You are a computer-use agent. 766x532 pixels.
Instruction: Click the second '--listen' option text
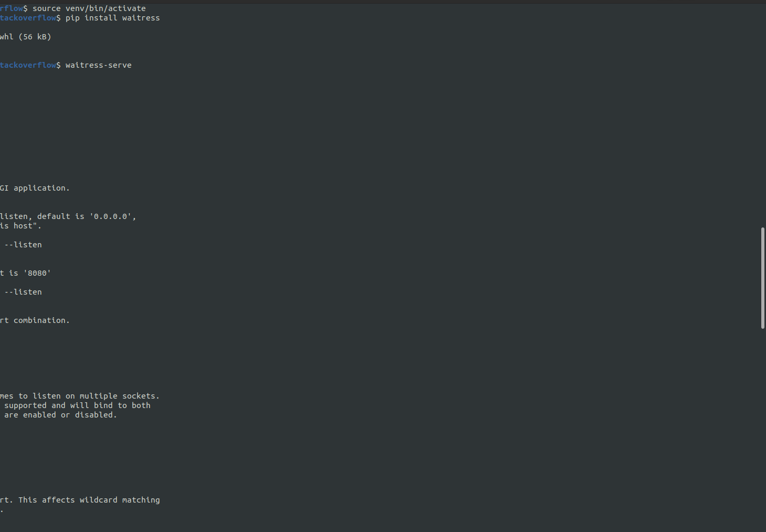(23, 292)
